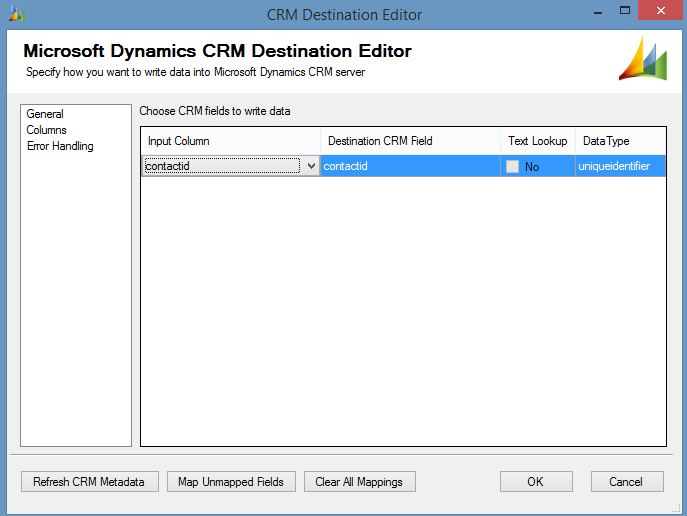Click Clear All Mappings button
The image size is (687, 516).
[359, 482]
